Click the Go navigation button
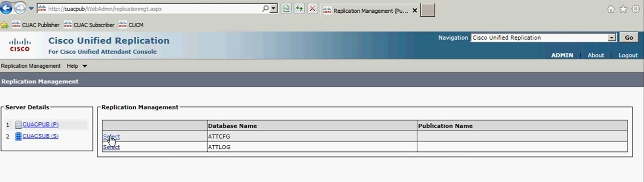Viewport: 644px width, 182px height. coord(629,38)
